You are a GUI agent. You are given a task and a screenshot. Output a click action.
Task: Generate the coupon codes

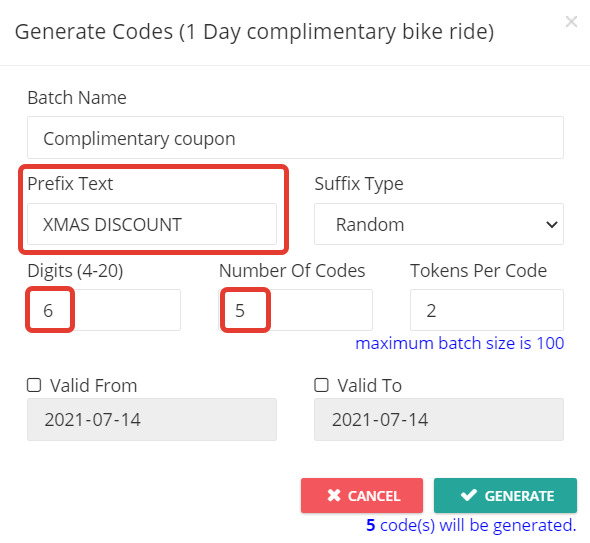505,496
